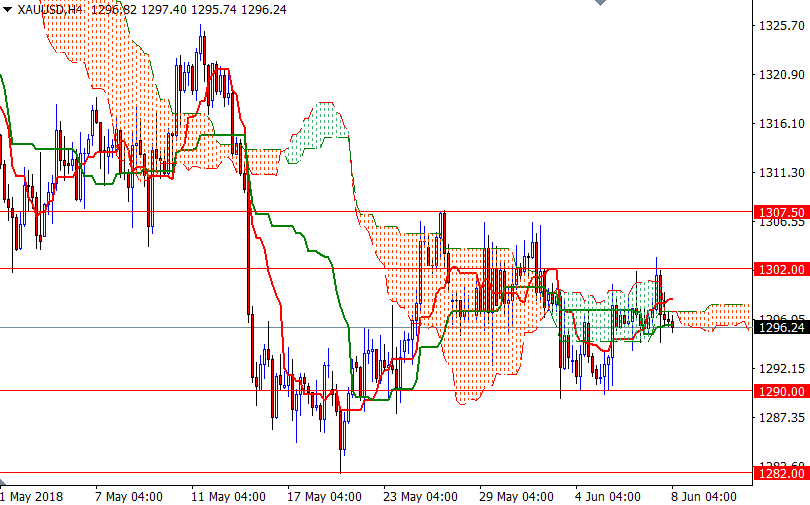Image resolution: width=810 pixels, height=505 pixels.
Task: Click the 1302.00 red price level label
Action: pyautogui.click(x=782, y=270)
